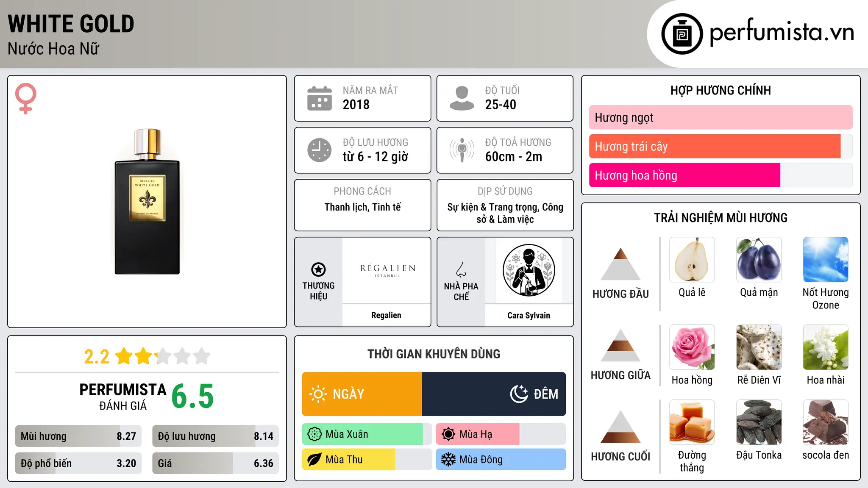Click the Thời gian khuyên dùng heading

[434, 354]
